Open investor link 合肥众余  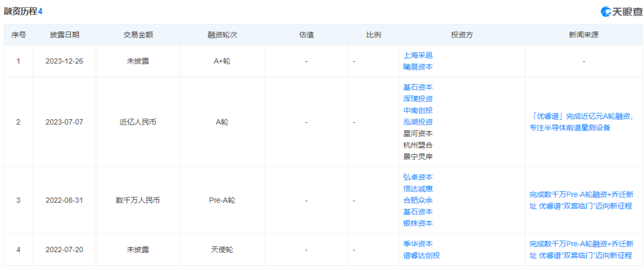[418, 200]
